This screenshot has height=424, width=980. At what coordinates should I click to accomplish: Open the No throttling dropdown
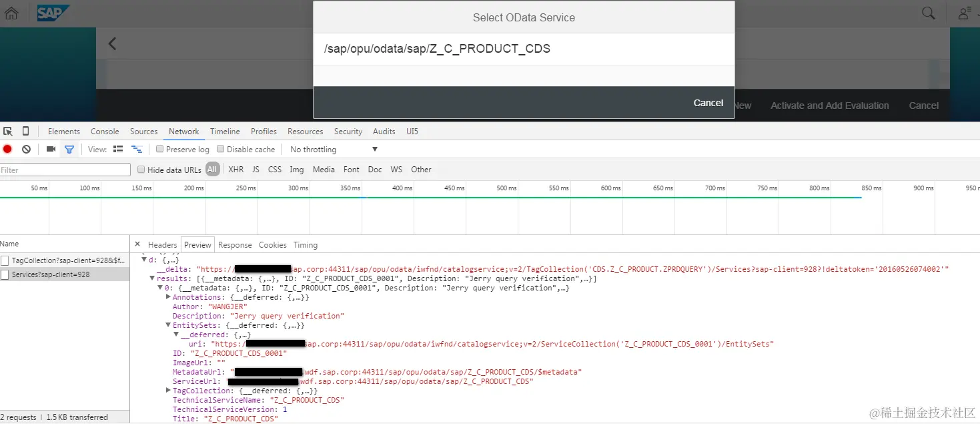[x=334, y=150]
